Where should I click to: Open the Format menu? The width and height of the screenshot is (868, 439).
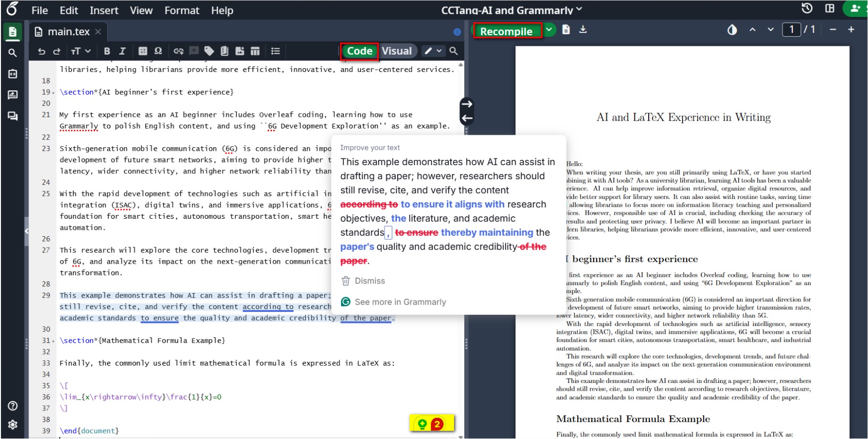(182, 10)
